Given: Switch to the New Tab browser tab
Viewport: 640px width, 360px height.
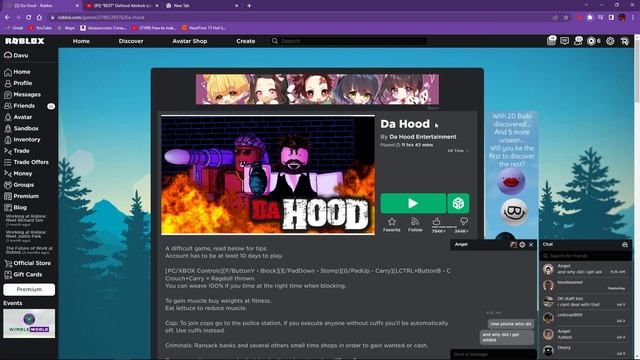Looking at the screenshot, I should [x=201, y=6].
